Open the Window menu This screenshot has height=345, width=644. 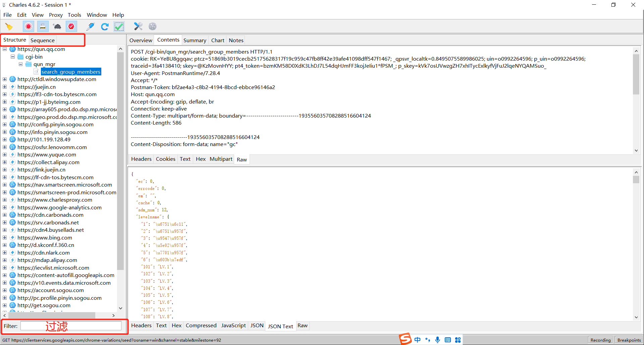click(97, 15)
